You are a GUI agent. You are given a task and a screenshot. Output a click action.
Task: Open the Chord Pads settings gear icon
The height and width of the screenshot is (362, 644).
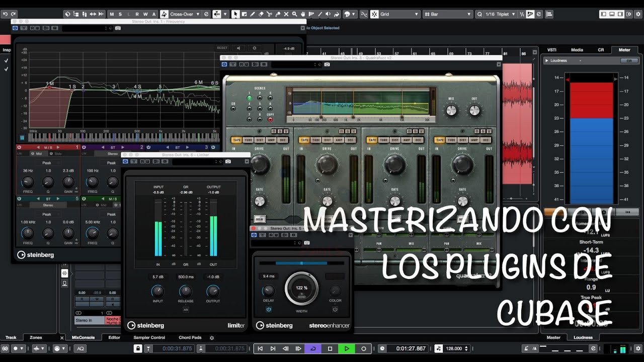[x=212, y=338]
